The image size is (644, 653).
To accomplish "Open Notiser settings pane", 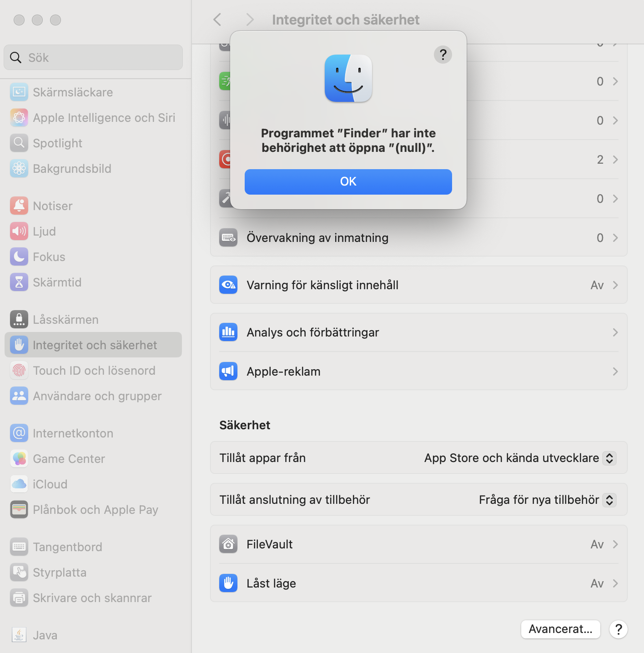I will click(x=93, y=206).
